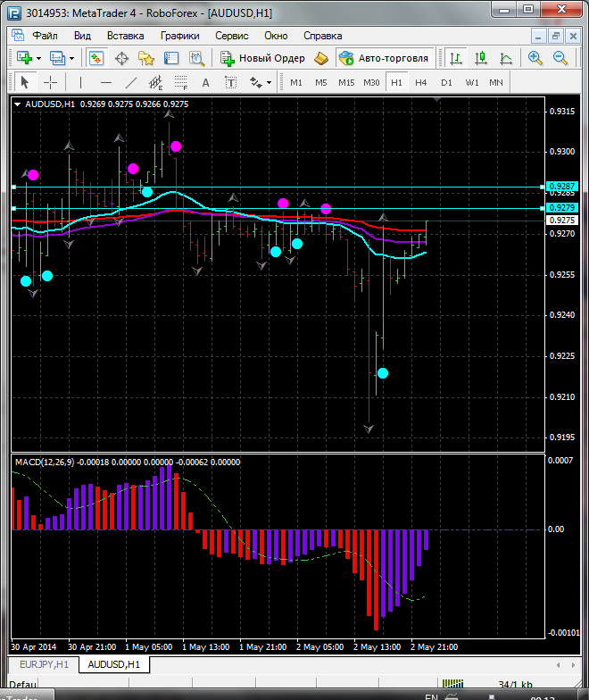
Task: Open the Fibonacci retracement tool
Action: (x=181, y=82)
